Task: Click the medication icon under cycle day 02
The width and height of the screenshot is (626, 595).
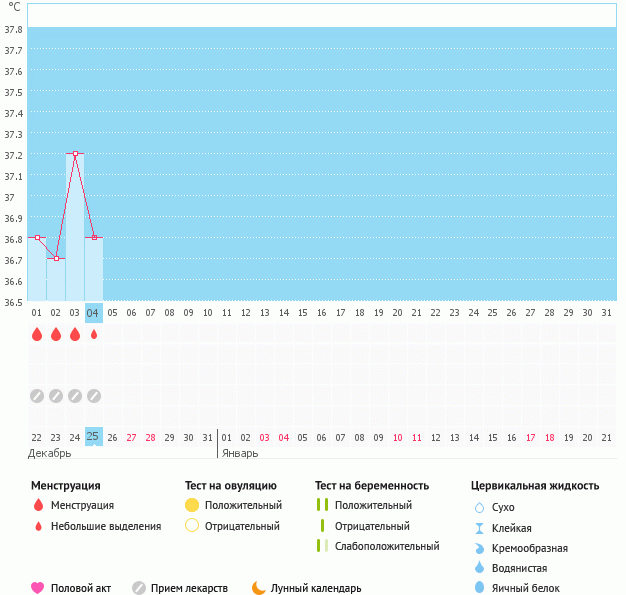Action: [x=56, y=396]
